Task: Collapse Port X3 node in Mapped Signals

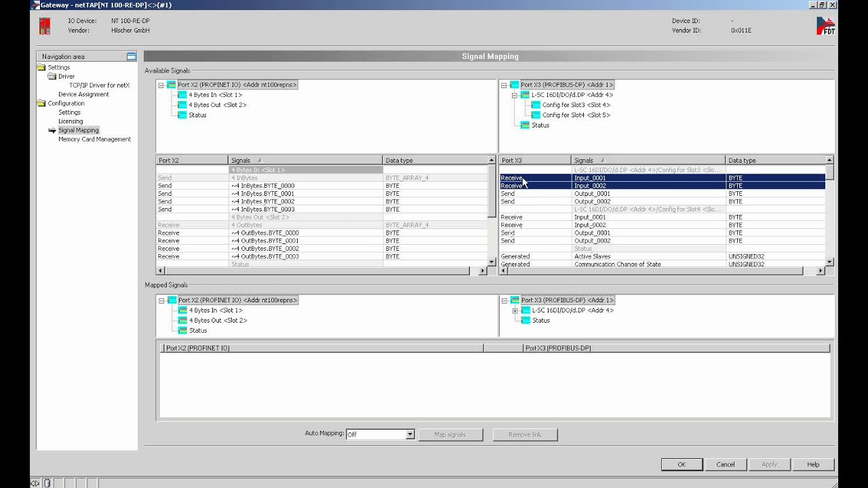Action: coord(505,300)
